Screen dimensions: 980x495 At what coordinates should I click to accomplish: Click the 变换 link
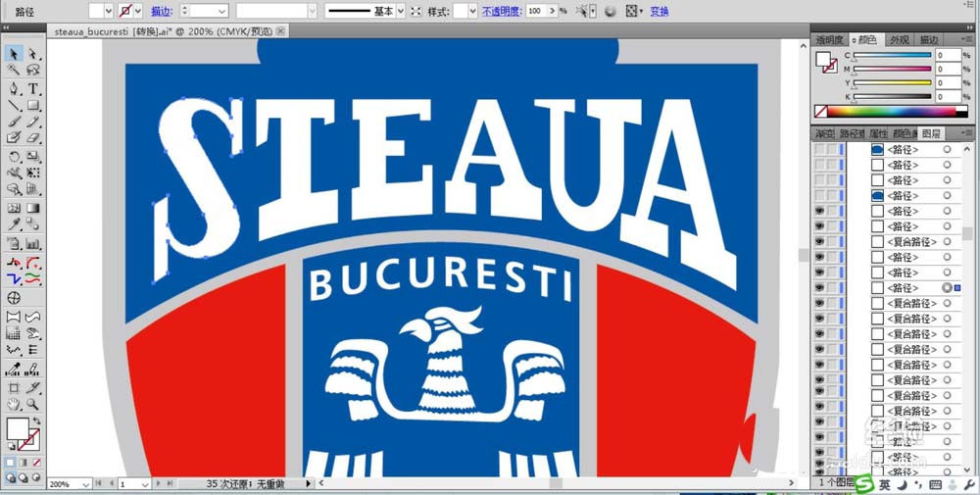coord(660,11)
